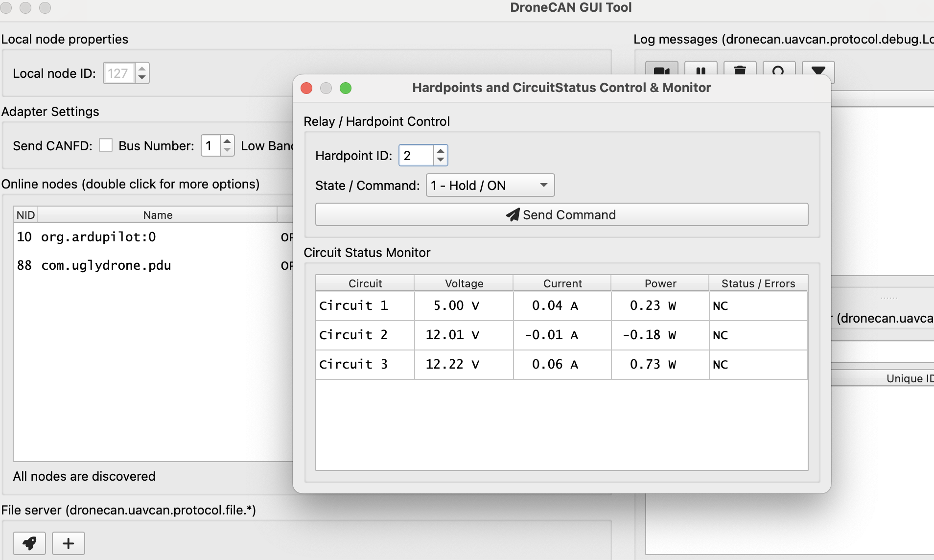Click the Hardpoint ID input field

click(x=417, y=155)
